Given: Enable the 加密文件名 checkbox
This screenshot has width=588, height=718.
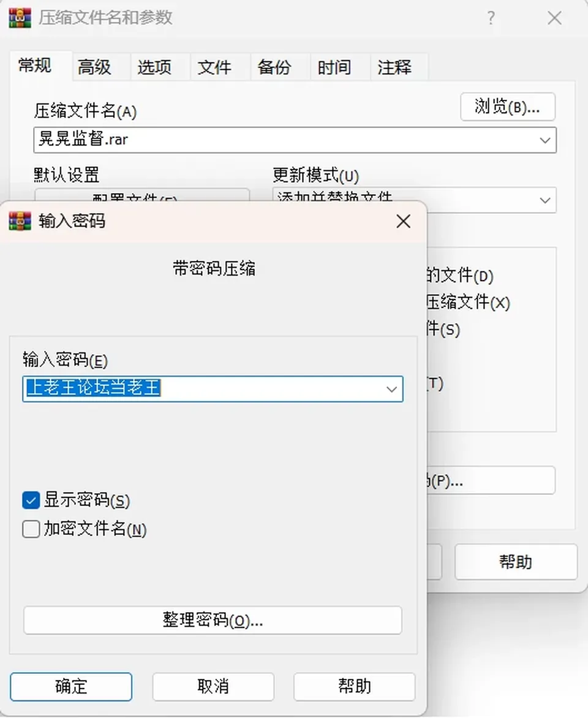Looking at the screenshot, I should (x=31, y=529).
